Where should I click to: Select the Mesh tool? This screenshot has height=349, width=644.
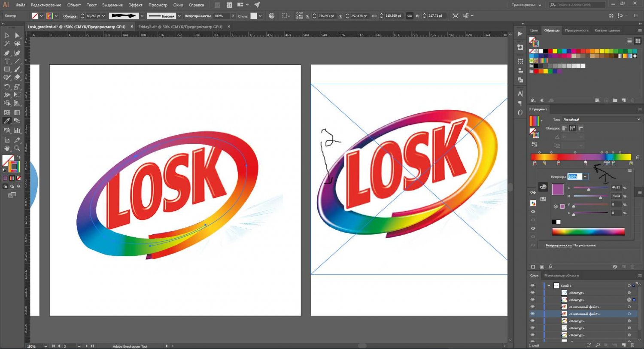pos(7,112)
